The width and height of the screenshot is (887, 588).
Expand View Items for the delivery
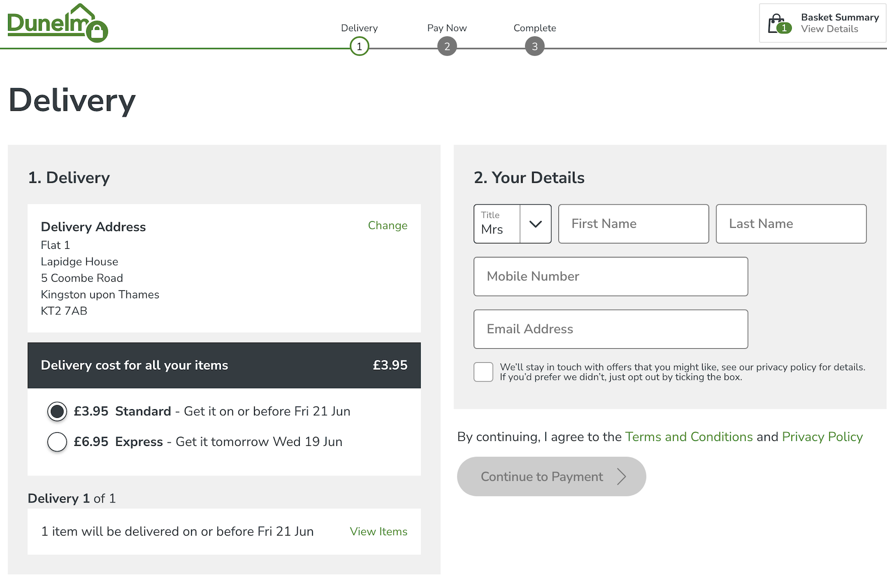pos(378,532)
